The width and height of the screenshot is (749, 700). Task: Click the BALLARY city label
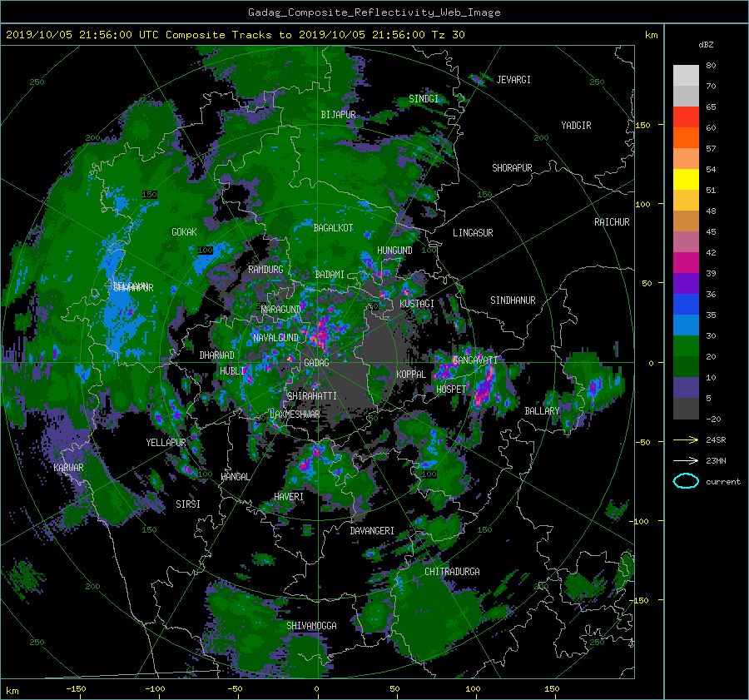[542, 411]
